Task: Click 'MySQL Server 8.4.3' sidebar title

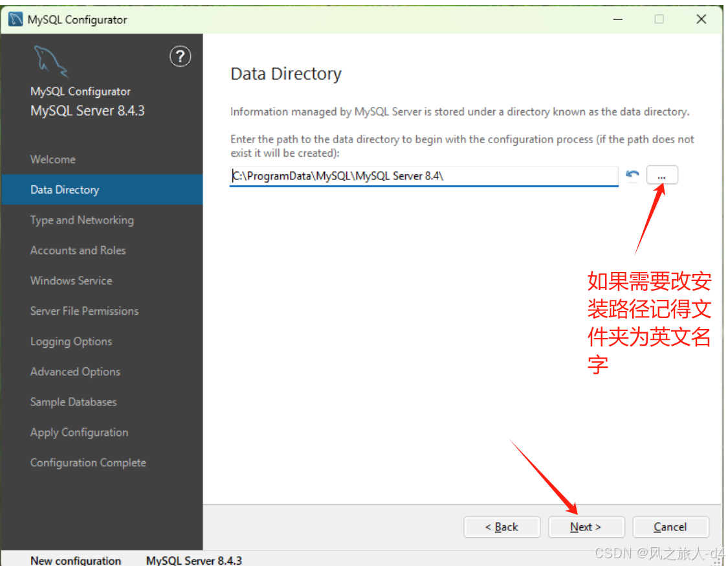Action: point(87,111)
